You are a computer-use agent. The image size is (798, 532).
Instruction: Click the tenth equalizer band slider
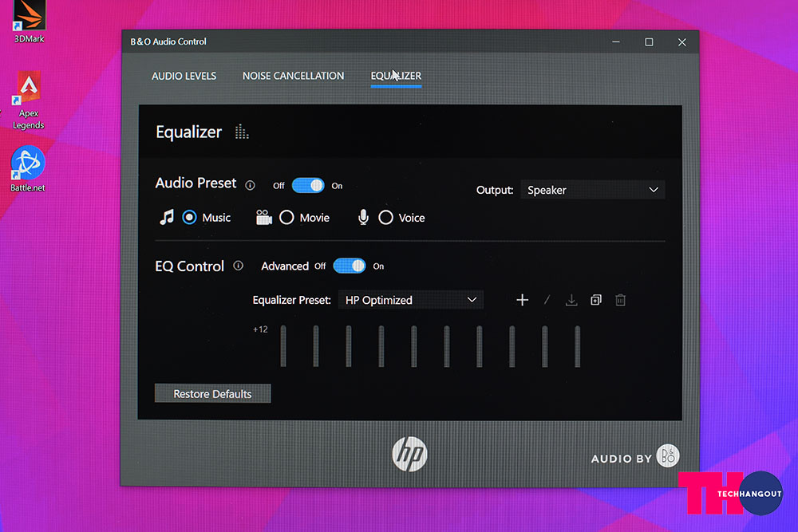click(578, 346)
